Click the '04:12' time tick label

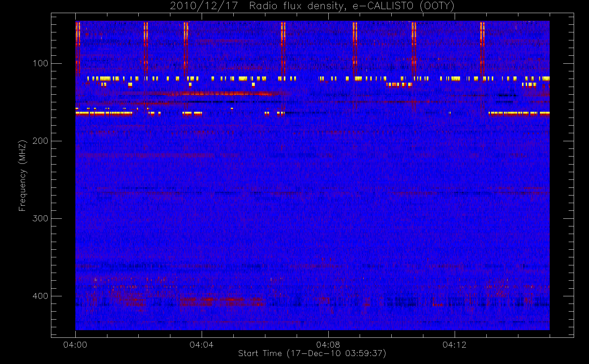point(454,345)
